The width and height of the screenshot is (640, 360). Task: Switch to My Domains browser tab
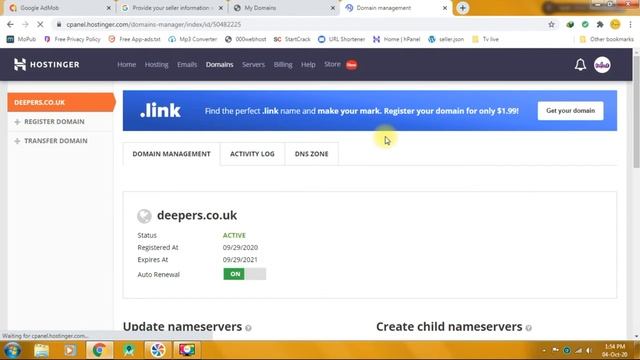pos(283,8)
